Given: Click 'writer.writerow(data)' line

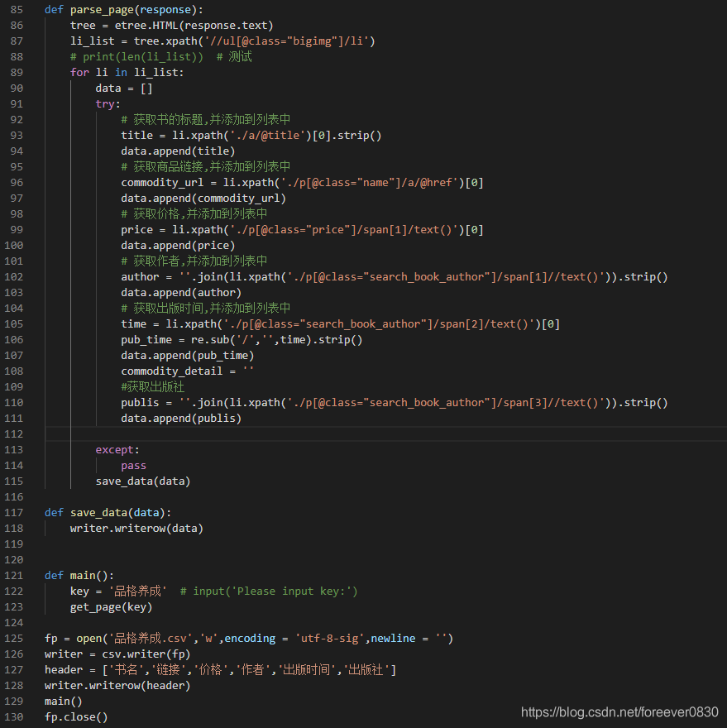Looking at the screenshot, I should [136, 529].
